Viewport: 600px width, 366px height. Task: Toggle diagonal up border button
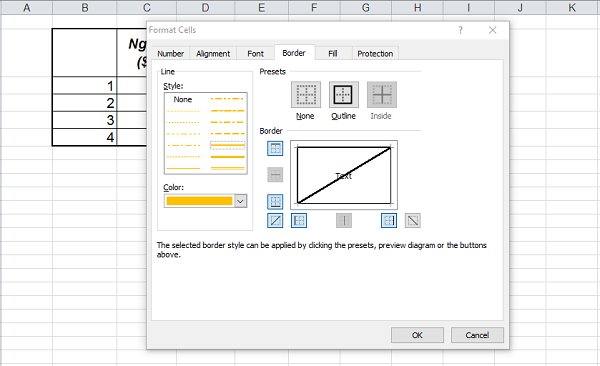pos(275,221)
